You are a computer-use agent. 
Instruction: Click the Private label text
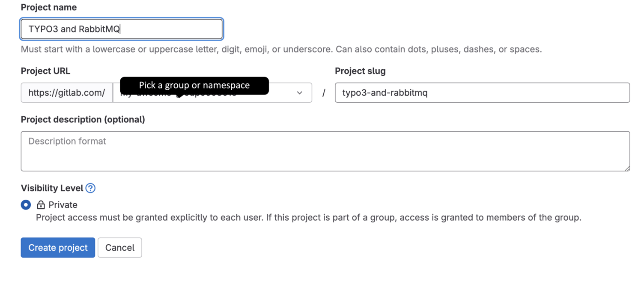coord(65,205)
